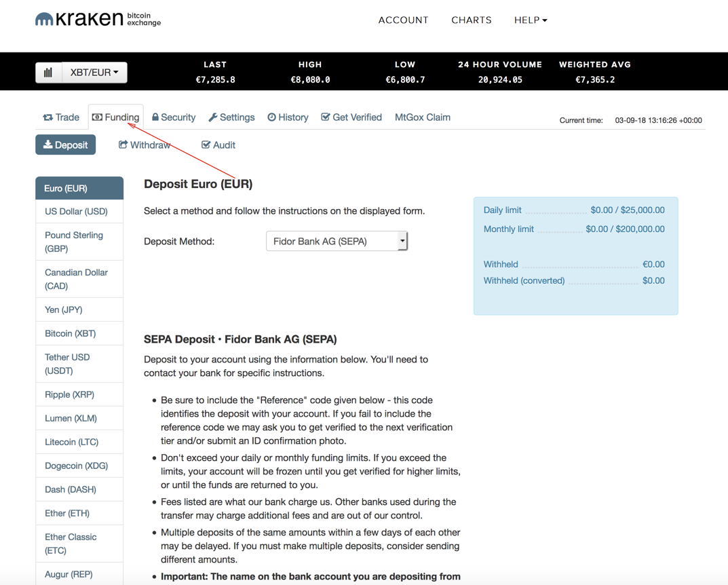Switch to the Trade tab
The width and height of the screenshot is (728, 585).
(61, 117)
